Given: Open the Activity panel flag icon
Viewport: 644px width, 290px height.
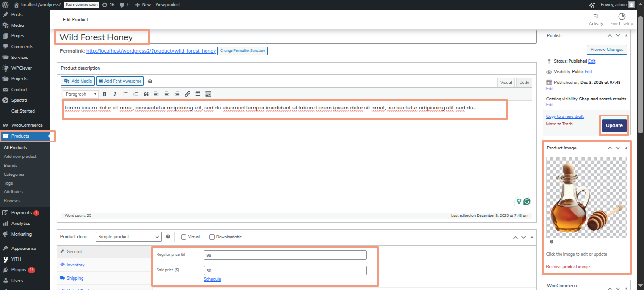Looking at the screenshot, I should coord(595,17).
